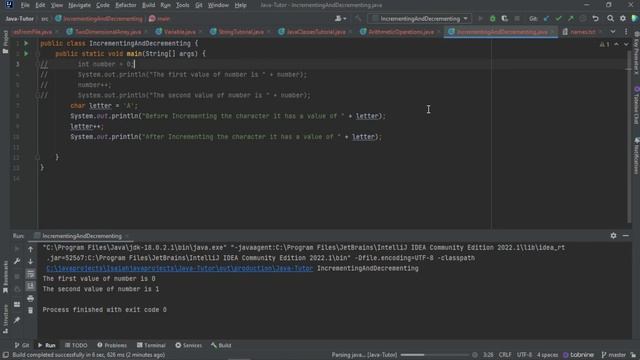Click the output path hyperlink in console
640x360 pixels.
tap(180, 268)
